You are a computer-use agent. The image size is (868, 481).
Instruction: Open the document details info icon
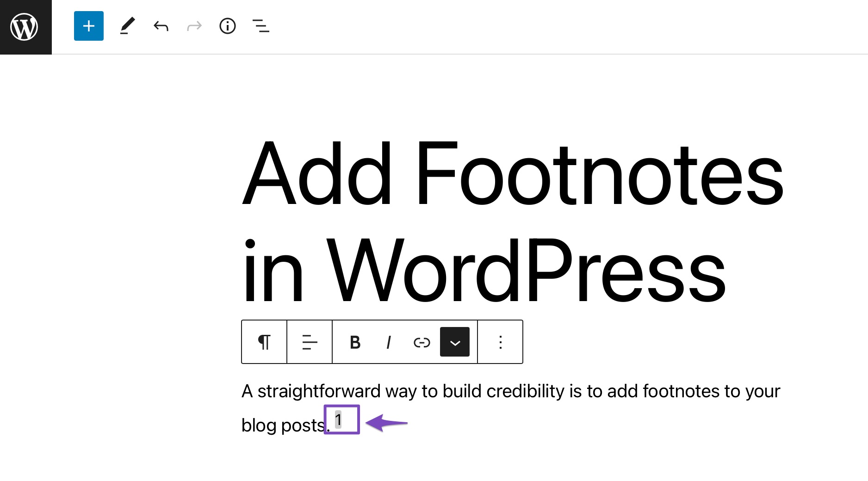point(228,26)
